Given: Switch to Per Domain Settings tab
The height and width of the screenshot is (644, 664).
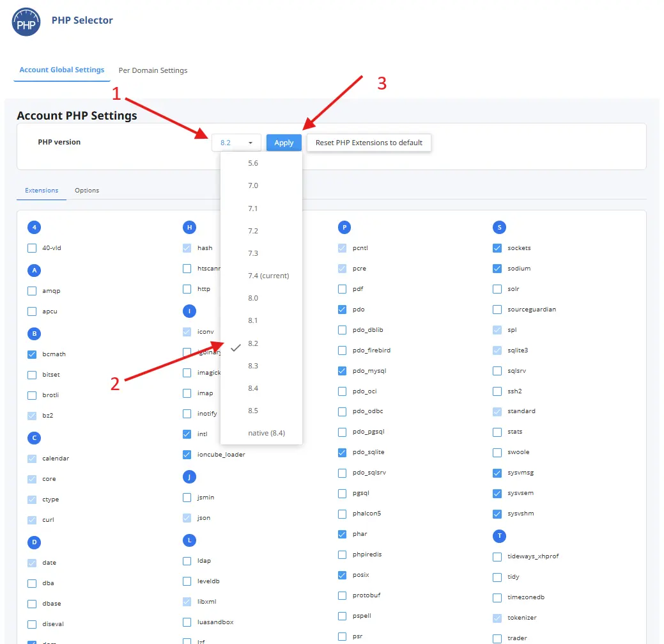Looking at the screenshot, I should [x=153, y=70].
